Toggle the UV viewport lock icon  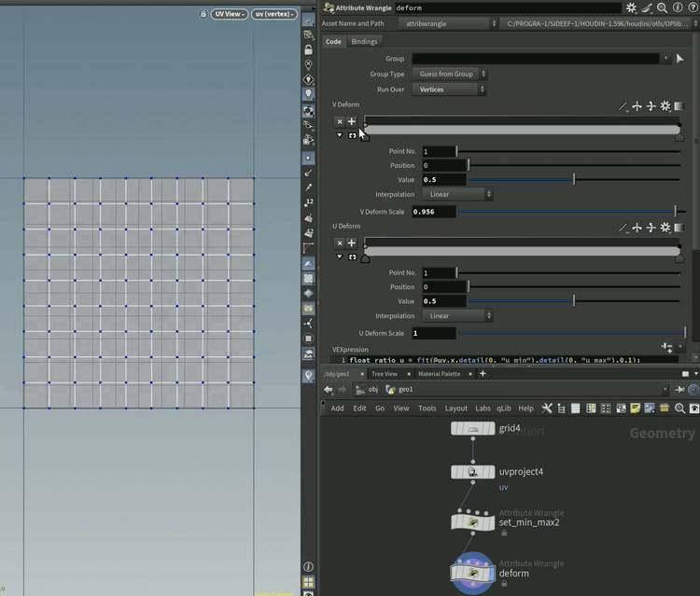(204, 14)
